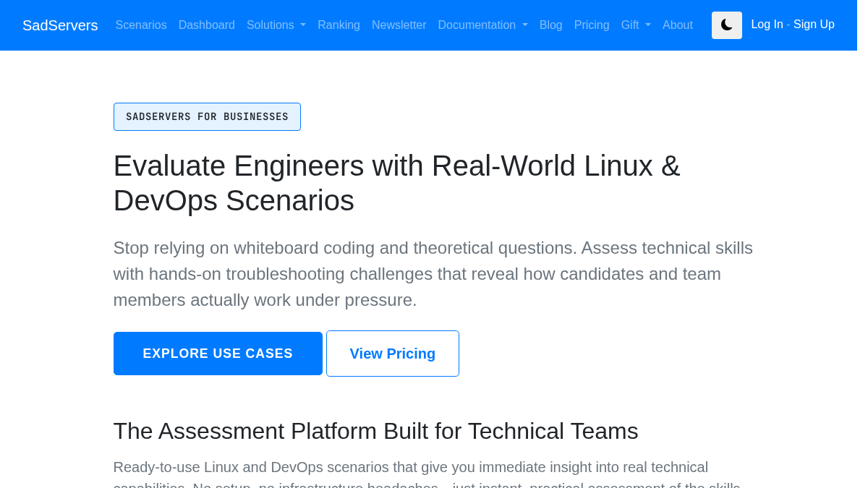Viewport: 868px width, 488px height.
Task: Click the Sign Up link
Action: 814,25
